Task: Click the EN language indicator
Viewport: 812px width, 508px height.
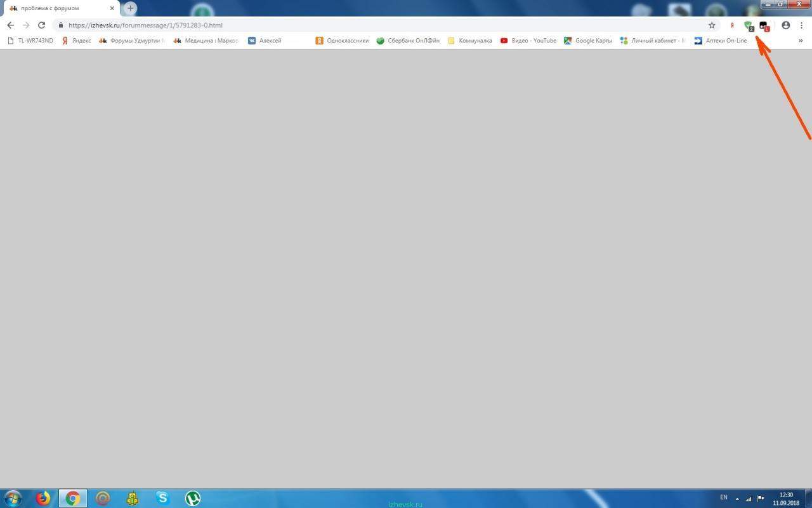Action: 724,497
